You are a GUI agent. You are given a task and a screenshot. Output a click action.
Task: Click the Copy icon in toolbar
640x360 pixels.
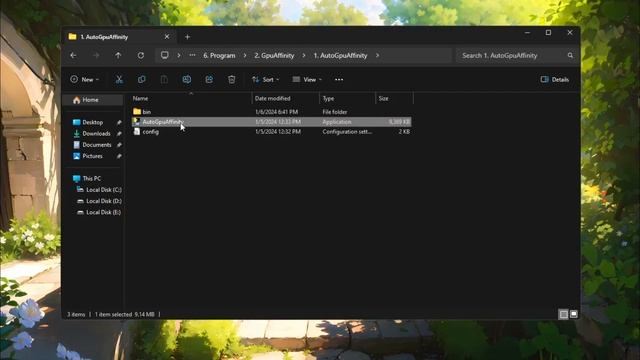click(142, 80)
